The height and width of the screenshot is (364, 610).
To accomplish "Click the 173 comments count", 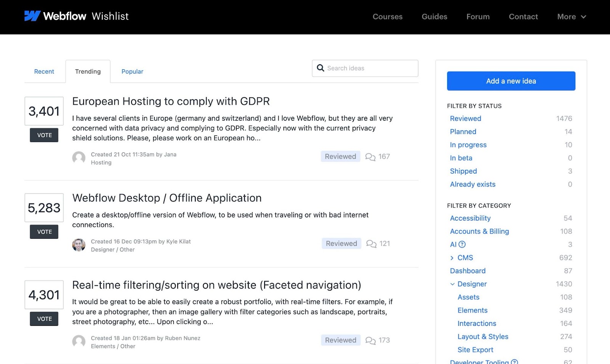I will click(x=384, y=340).
